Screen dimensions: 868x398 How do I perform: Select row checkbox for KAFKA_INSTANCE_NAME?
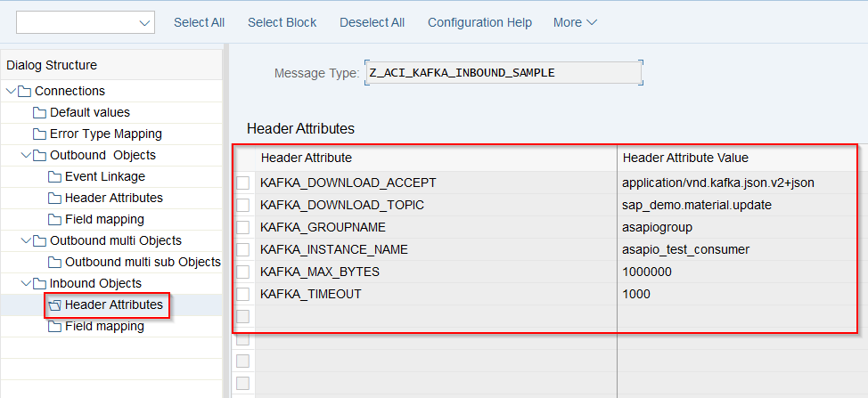click(x=243, y=250)
